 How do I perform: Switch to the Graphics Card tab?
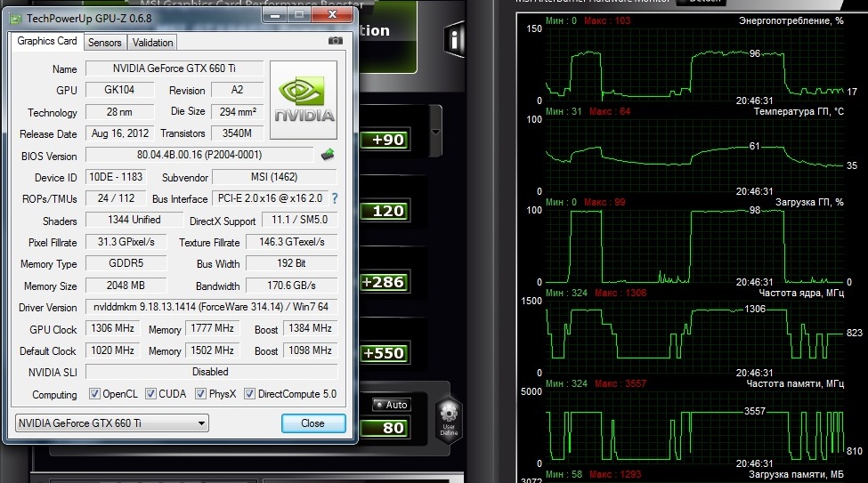click(47, 42)
